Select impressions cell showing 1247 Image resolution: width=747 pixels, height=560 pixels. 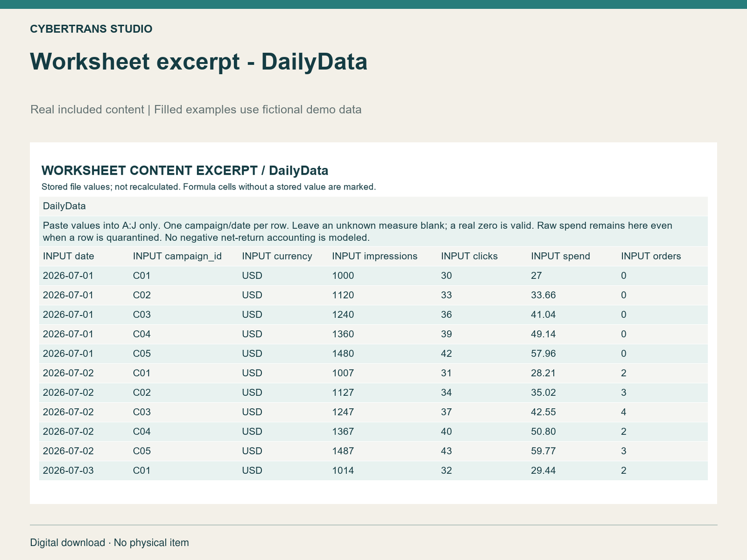[343, 412]
